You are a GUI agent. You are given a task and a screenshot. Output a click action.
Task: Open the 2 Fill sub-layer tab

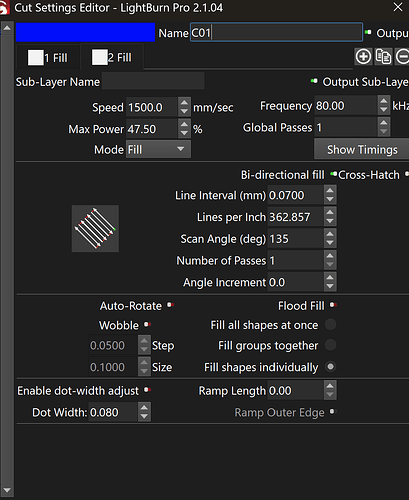112,57
